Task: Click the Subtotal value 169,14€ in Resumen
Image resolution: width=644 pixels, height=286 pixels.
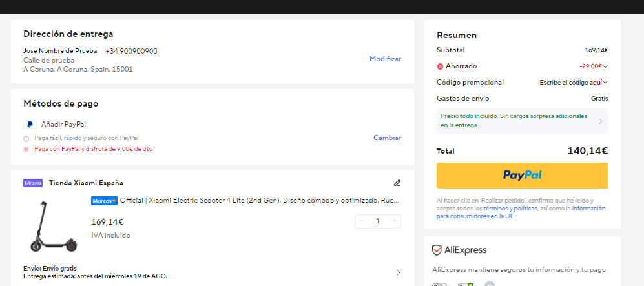Action: coord(596,50)
